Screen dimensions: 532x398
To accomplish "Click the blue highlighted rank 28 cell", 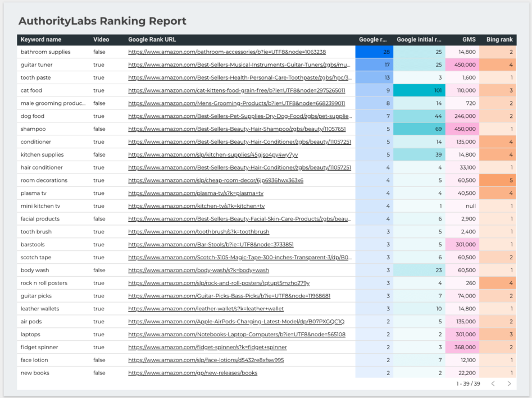I will (374, 52).
